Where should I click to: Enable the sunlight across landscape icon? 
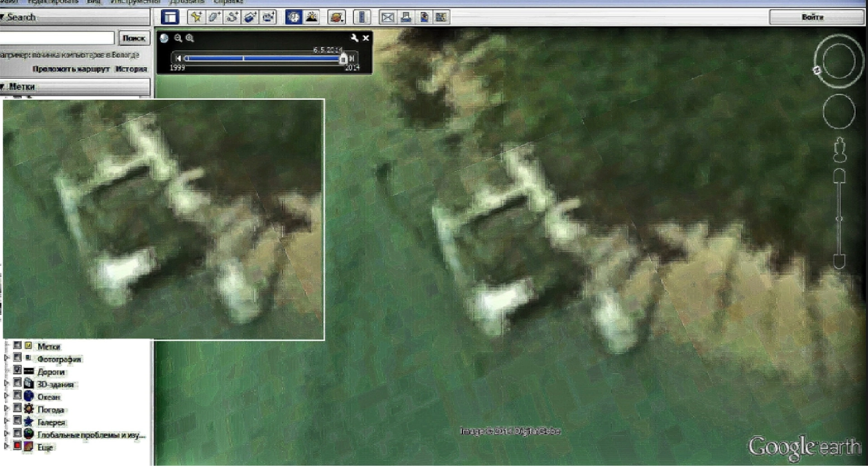point(311,17)
